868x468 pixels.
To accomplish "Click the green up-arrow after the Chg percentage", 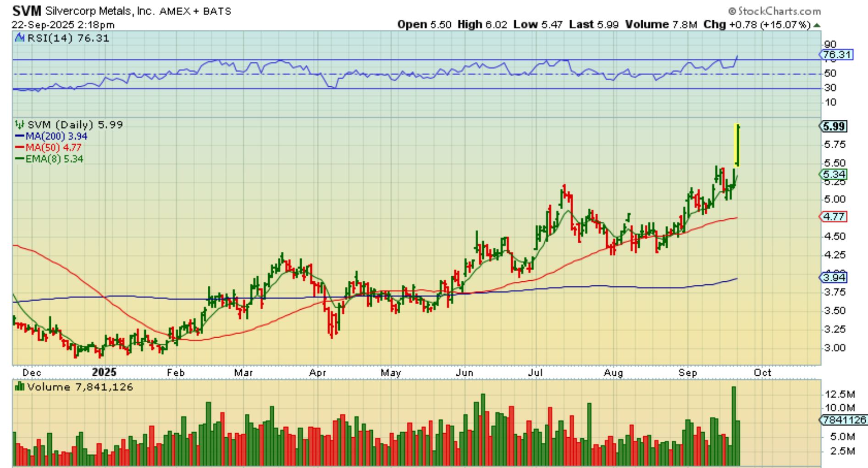I will click(x=817, y=25).
